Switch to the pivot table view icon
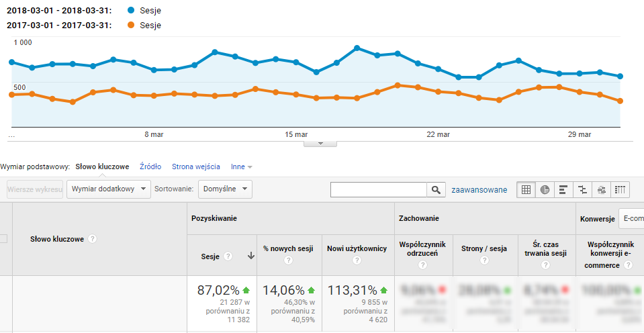 coord(620,190)
